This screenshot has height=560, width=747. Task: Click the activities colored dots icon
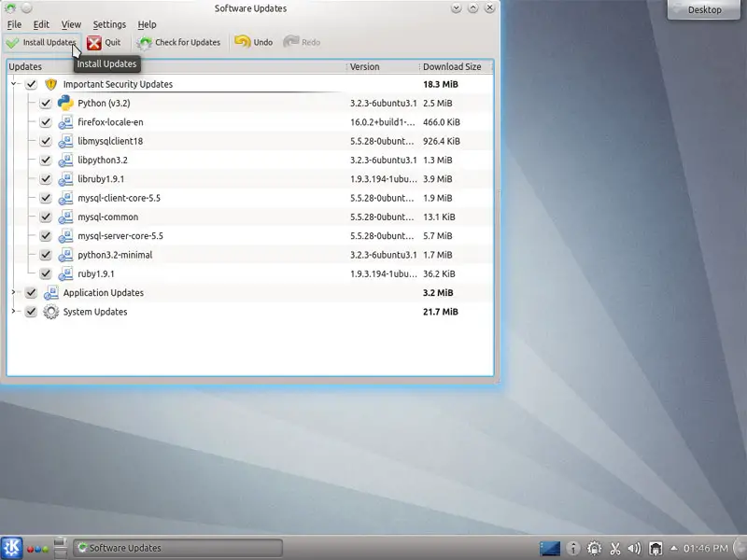[37, 549]
